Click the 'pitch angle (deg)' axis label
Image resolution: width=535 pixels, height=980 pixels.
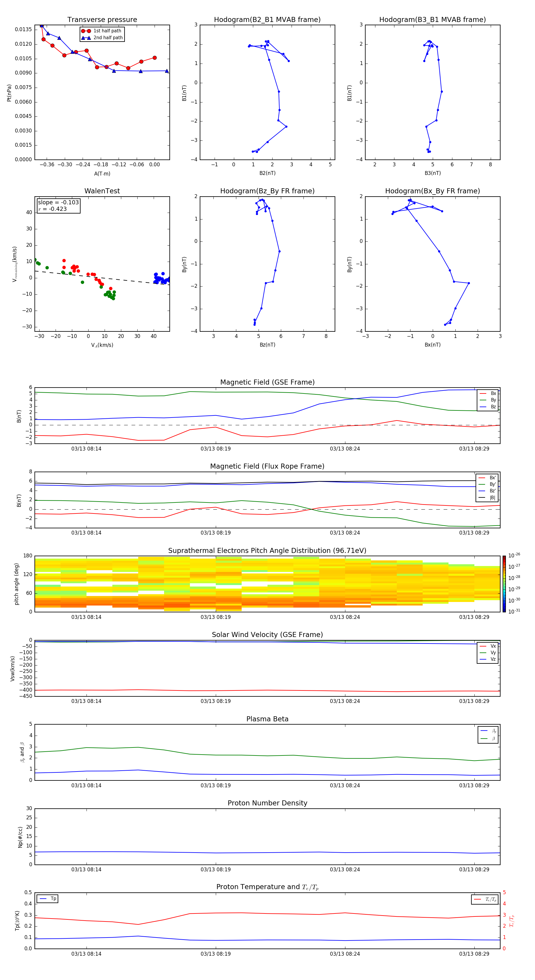tap(16, 584)
